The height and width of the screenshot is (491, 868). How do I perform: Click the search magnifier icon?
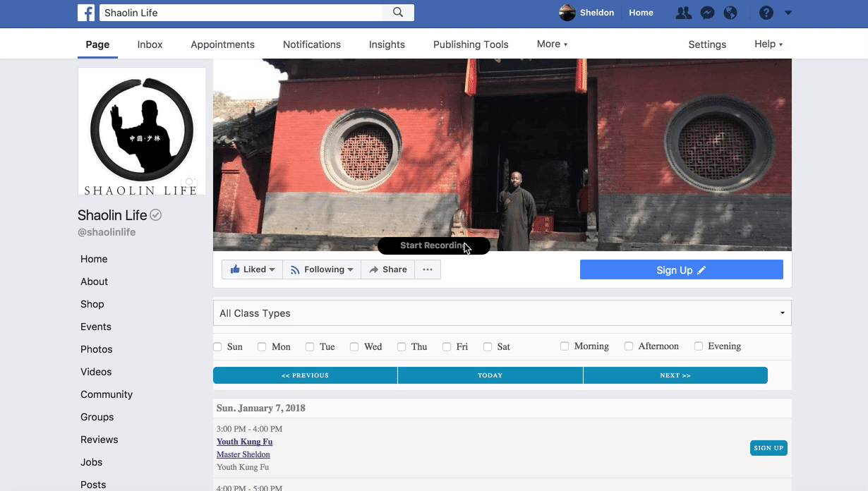tap(398, 12)
